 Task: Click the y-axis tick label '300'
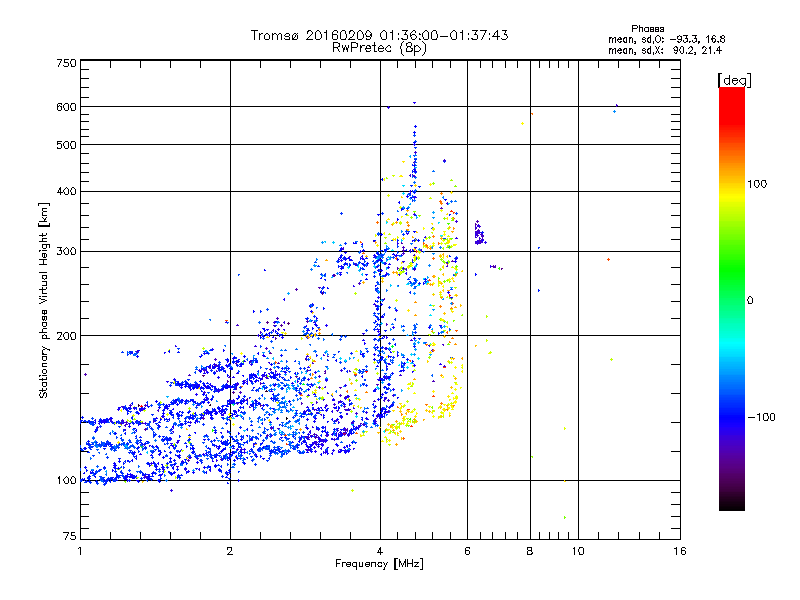(x=66, y=252)
